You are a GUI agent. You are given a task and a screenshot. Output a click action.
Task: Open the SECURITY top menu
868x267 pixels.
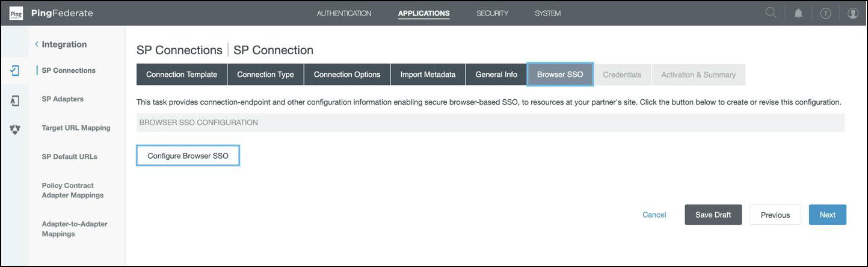[x=492, y=13]
